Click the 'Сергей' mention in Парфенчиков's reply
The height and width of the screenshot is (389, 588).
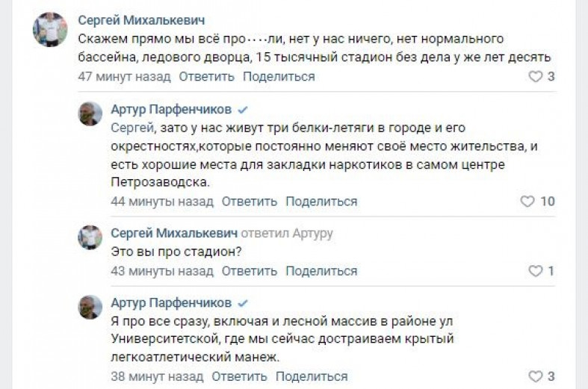click(x=132, y=128)
